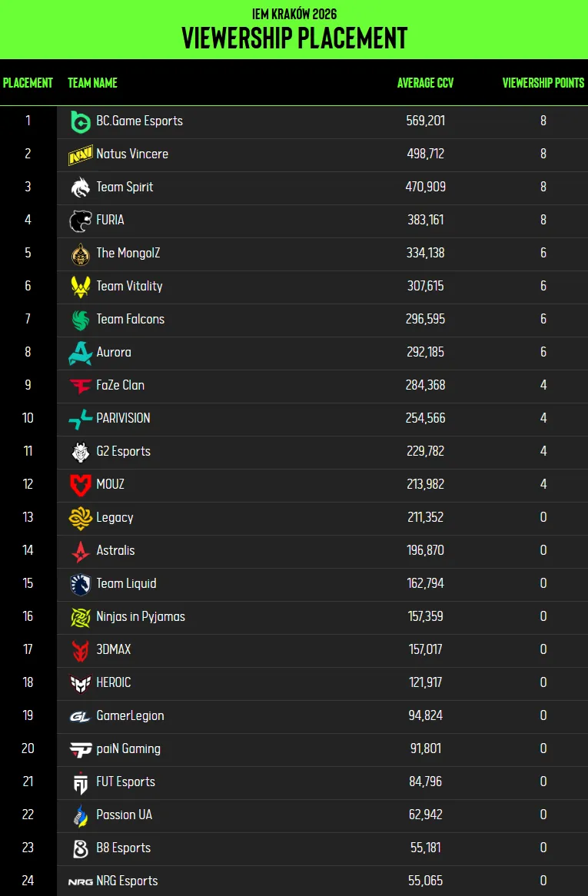Open the PARIVISION team name link

[x=123, y=418]
